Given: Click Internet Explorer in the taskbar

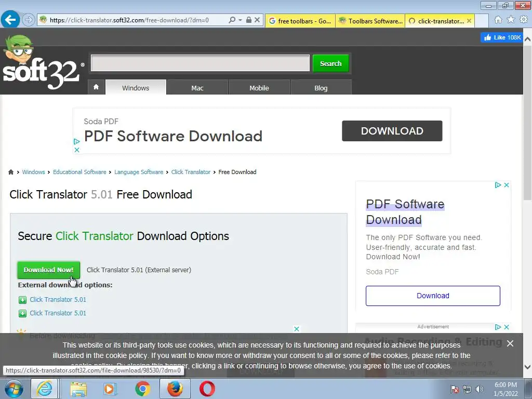Looking at the screenshot, I should 45,389.
